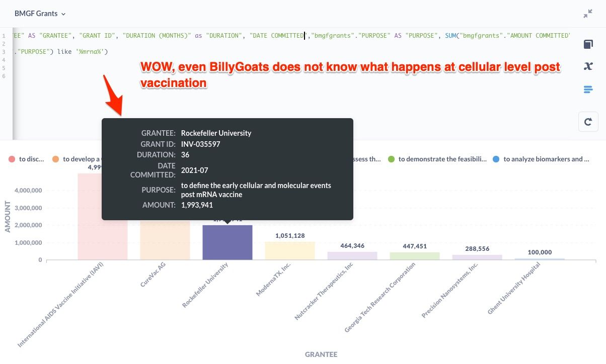The height and width of the screenshot is (364, 606).
Task: Open the variables x icon
Action: [588, 66]
